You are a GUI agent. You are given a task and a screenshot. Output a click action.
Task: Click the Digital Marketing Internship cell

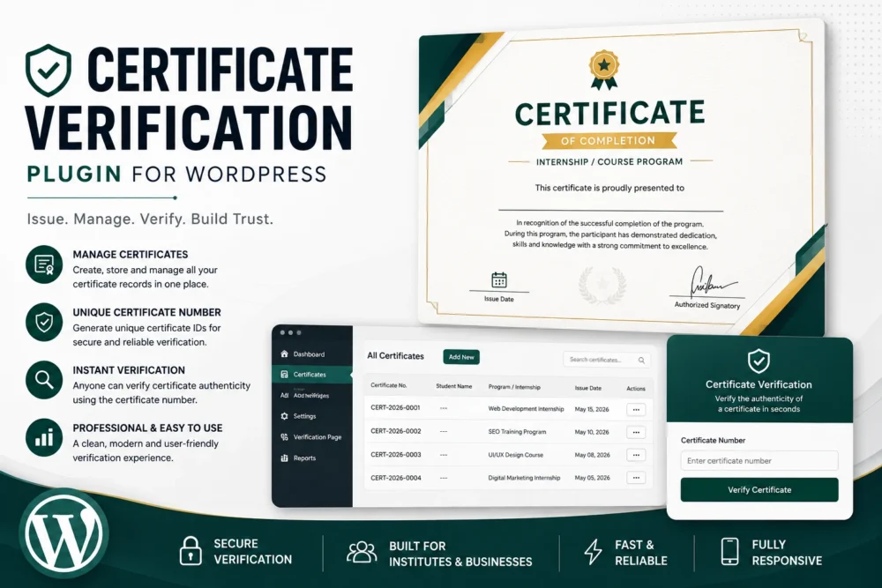524,478
